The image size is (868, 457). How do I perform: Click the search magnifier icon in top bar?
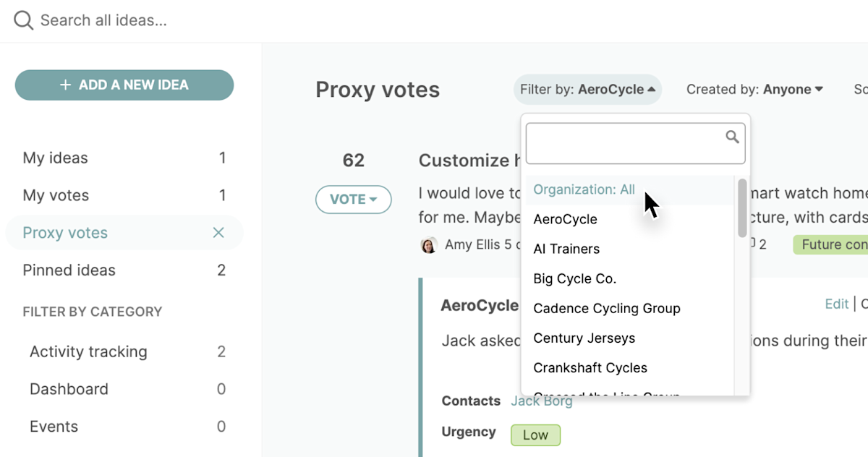pos(22,20)
